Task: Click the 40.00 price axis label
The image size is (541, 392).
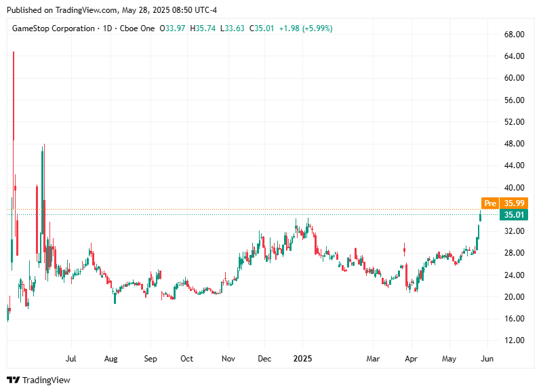Action: click(x=514, y=188)
